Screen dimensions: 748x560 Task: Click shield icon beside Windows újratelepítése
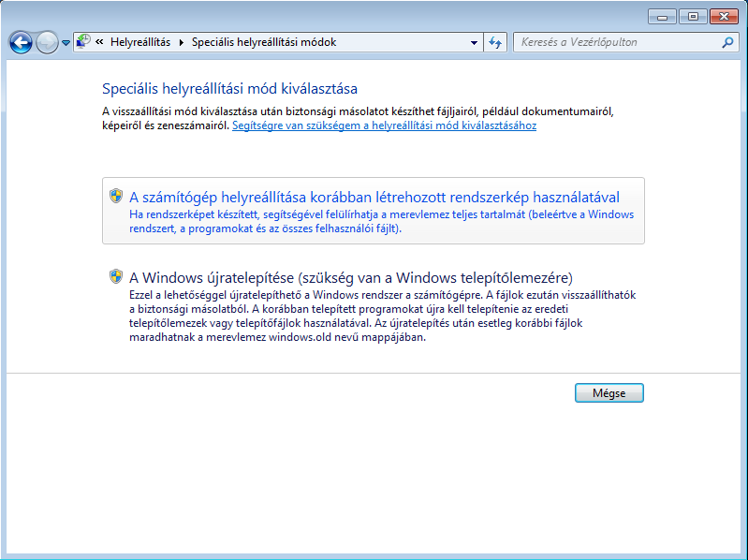(x=116, y=276)
